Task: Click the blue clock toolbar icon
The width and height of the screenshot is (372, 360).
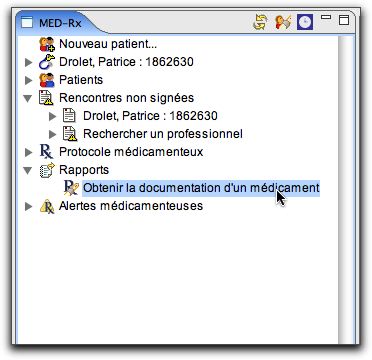Action: (305, 22)
